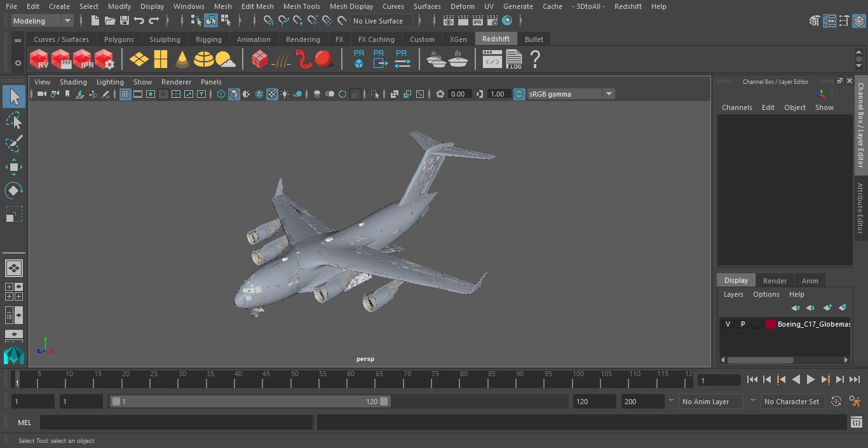The height and width of the screenshot is (448, 868).
Task: Open Layers menu in Layer Editor
Action: coord(733,294)
